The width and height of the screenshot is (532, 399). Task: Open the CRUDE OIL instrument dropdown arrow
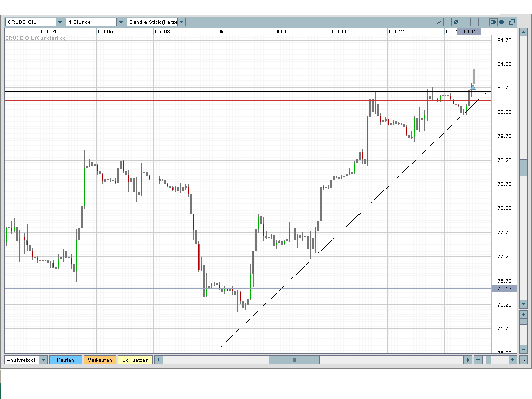pyautogui.click(x=60, y=22)
